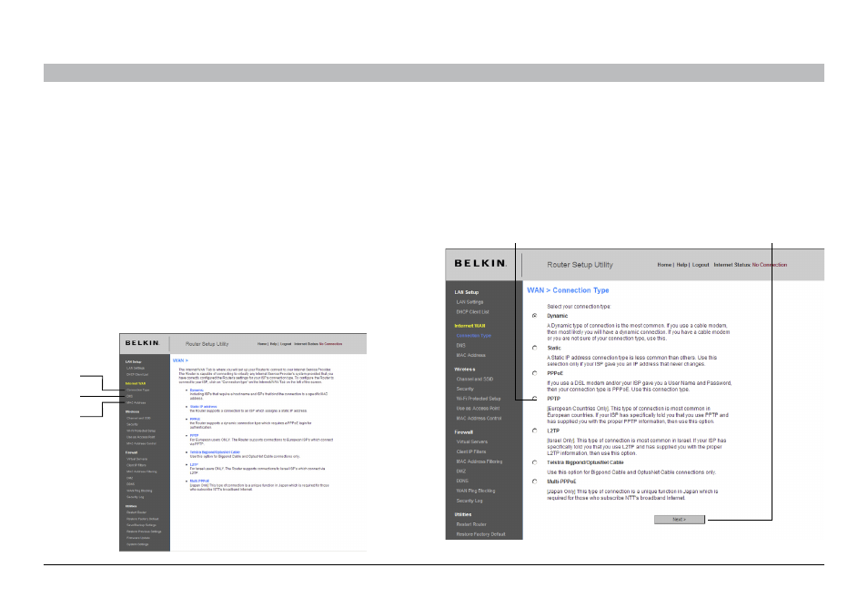Click Internet WAN heading in Connection Type page sidebar
The height and width of the screenshot is (608, 868).
[469, 326]
